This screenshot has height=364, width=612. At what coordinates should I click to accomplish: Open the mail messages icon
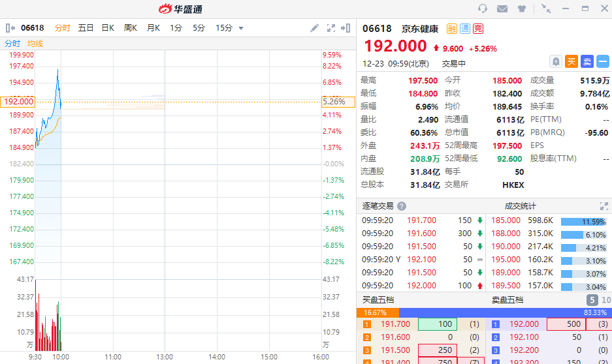click(502, 8)
